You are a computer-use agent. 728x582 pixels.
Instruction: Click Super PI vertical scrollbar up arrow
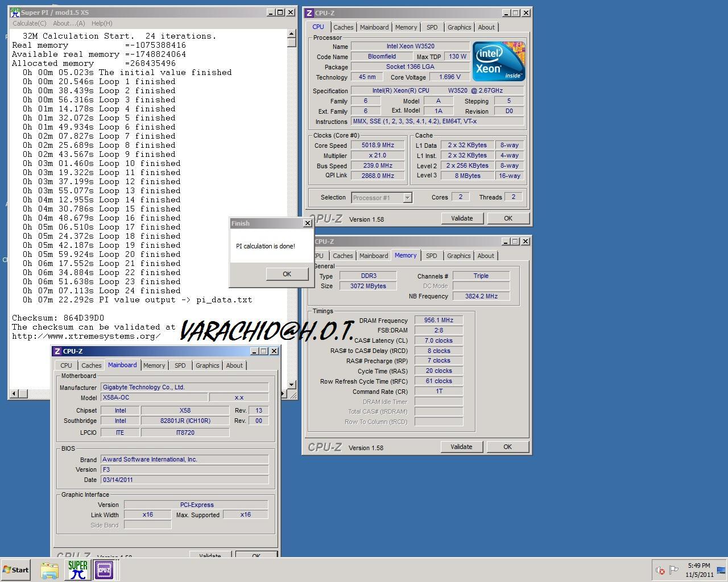(x=292, y=34)
